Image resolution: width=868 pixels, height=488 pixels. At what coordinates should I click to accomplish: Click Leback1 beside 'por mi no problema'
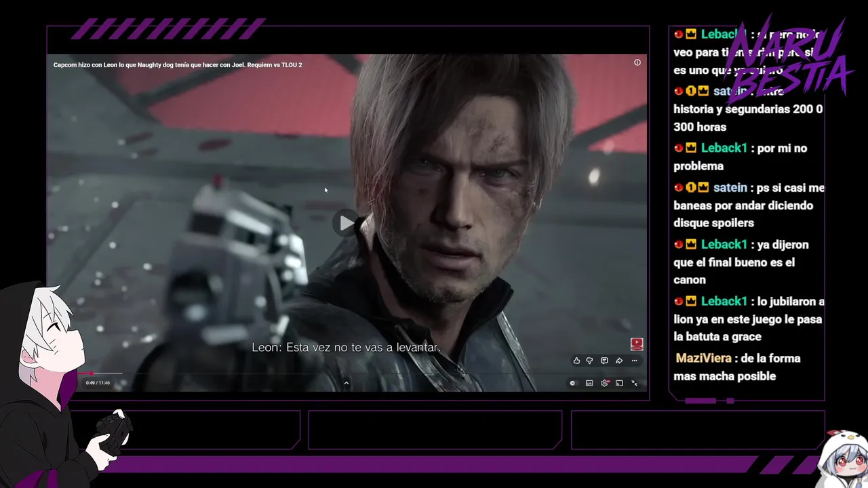click(x=724, y=148)
